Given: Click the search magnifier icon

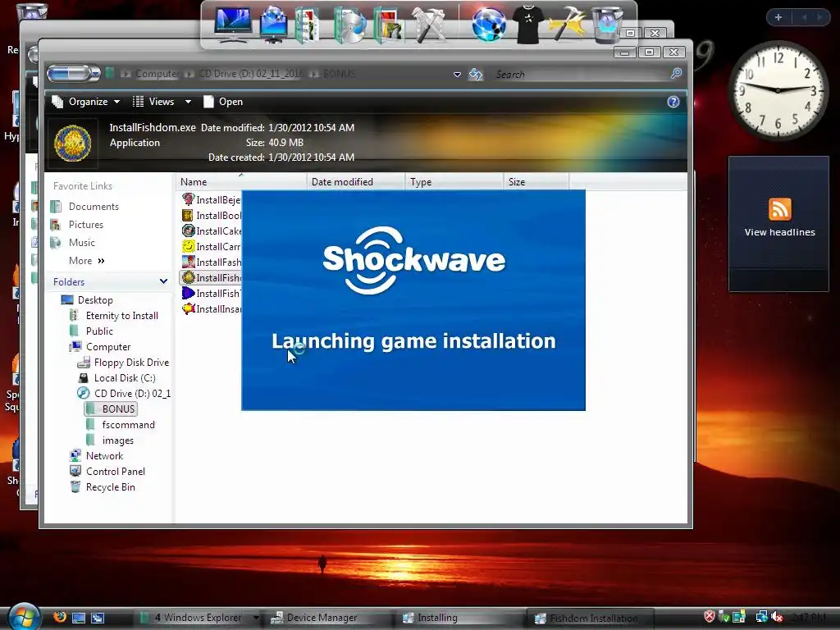Looking at the screenshot, I should 676,73.
